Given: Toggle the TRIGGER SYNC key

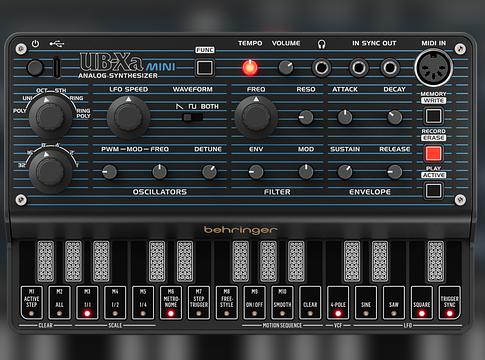Looking at the screenshot, I should [450, 302].
